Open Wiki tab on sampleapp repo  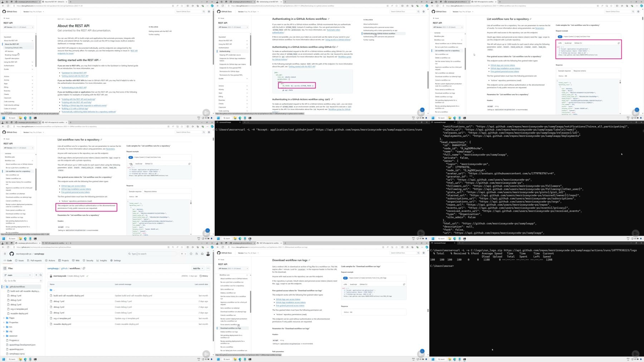click(76, 260)
